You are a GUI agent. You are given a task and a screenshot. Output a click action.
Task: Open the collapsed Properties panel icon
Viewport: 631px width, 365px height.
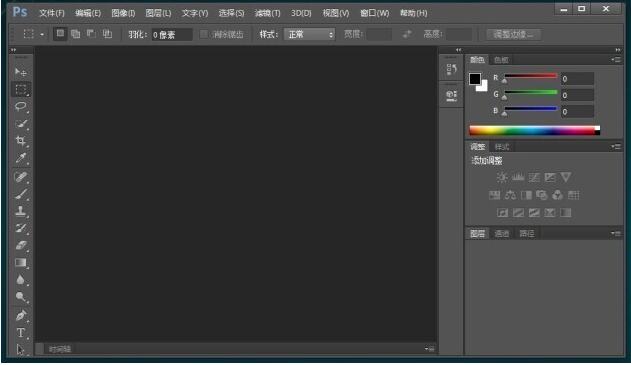click(x=451, y=95)
